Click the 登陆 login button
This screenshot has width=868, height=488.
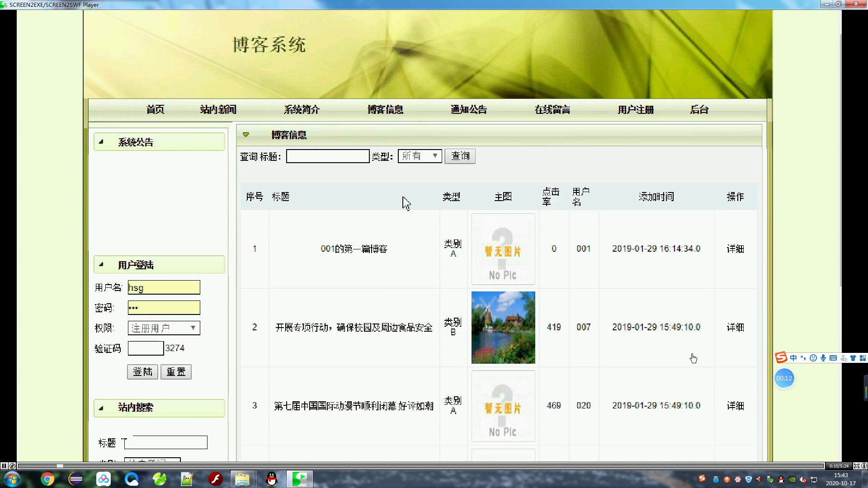142,372
